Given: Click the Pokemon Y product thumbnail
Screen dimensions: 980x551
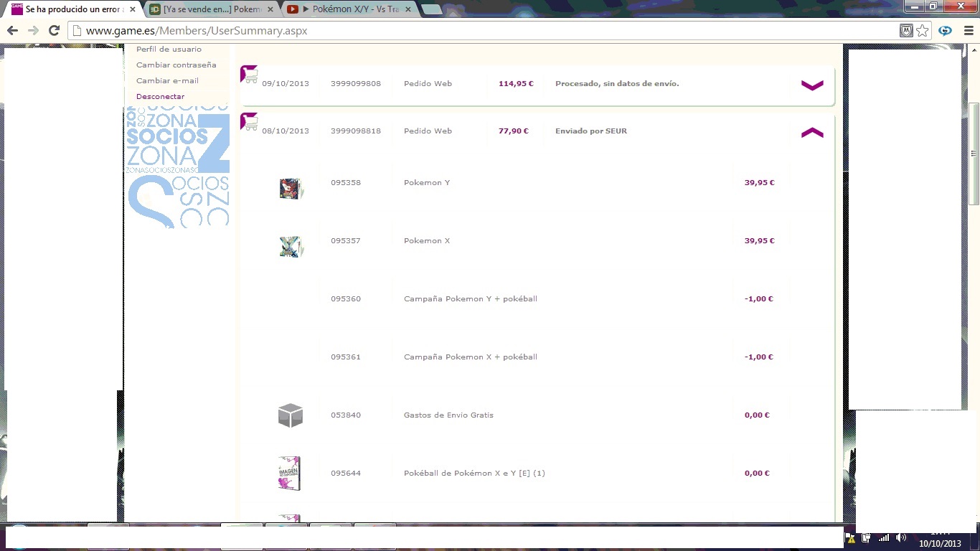Looking at the screenshot, I should click(291, 189).
